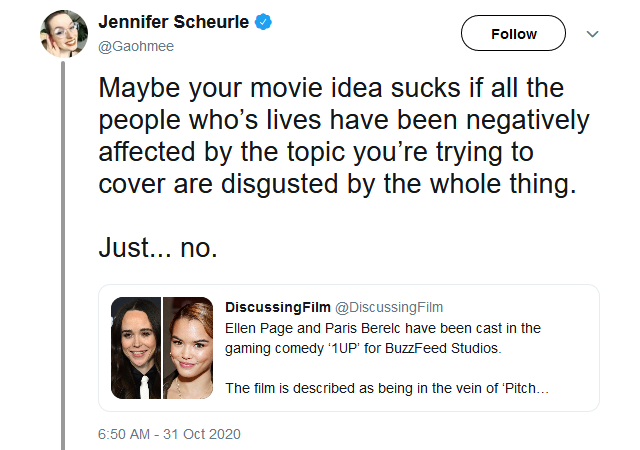Open the tweet options chevron menu
This screenshot has height=450, width=640.
(592, 34)
